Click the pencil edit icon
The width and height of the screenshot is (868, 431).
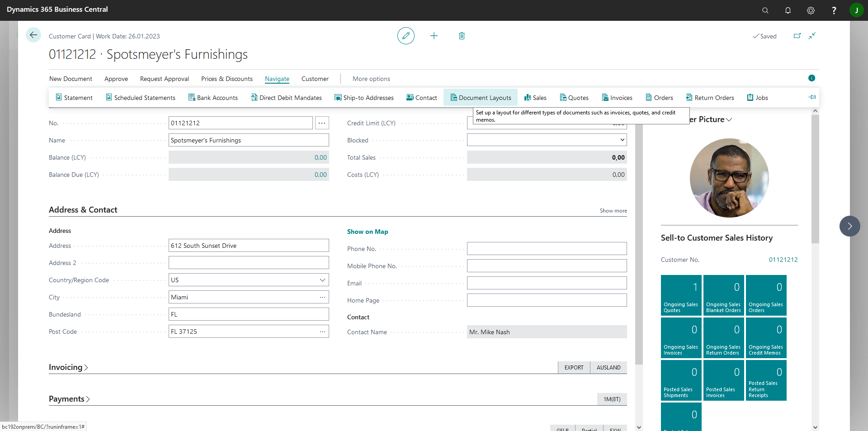[x=406, y=36]
